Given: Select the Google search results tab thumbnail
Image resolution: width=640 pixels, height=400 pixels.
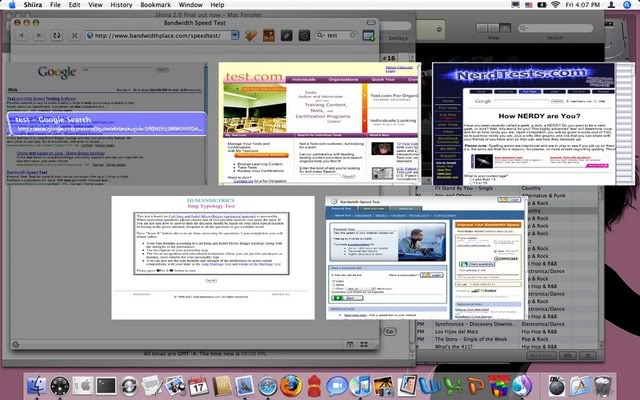Looking at the screenshot, I should pos(106,124).
